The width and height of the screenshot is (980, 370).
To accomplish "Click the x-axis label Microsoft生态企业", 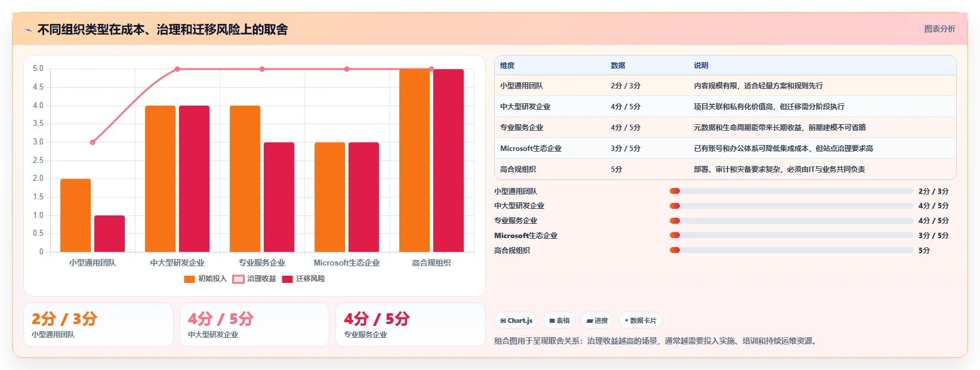I will pos(347,263).
